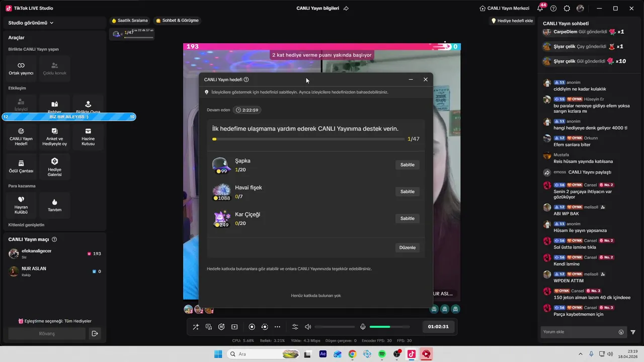Open settings gear in title bar
644x362 pixels.
click(567, 8)
